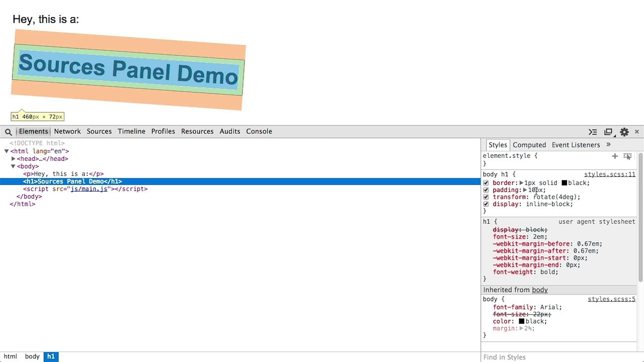644x362 pixels.
Task: Click the -webkit-margin-before declaration
Action: click(547, 244)
